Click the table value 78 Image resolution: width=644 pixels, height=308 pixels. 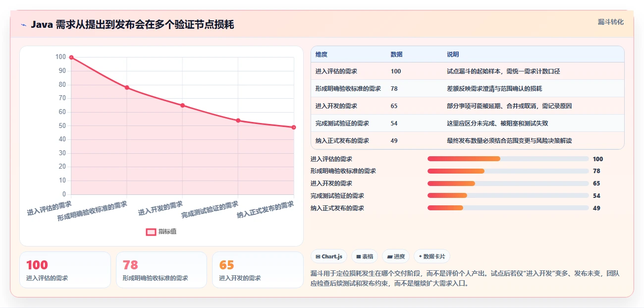[394, 89]
